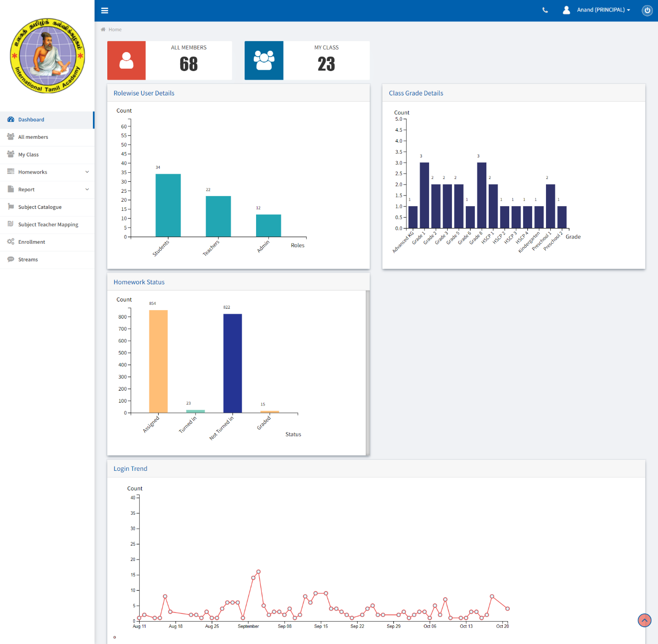Click the phone icon in header
The width and height of the screenshot is (658, 644).
click(x=545, y=10)
